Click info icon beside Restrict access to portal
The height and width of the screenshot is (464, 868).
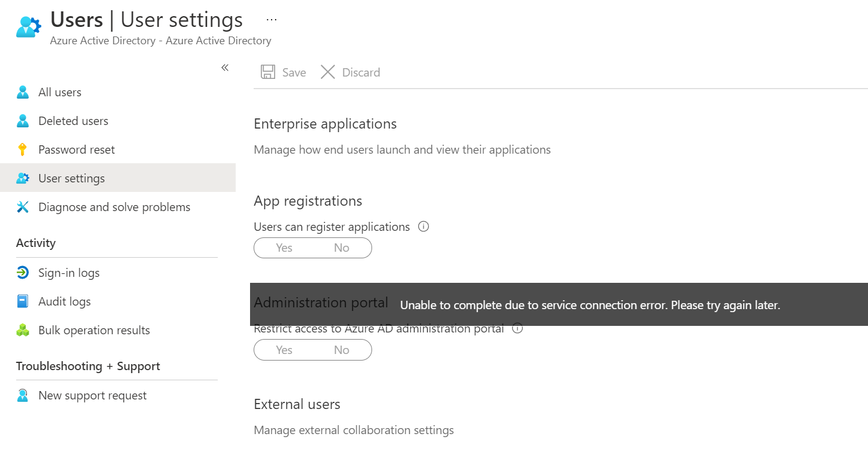click(x=518, y=328)
